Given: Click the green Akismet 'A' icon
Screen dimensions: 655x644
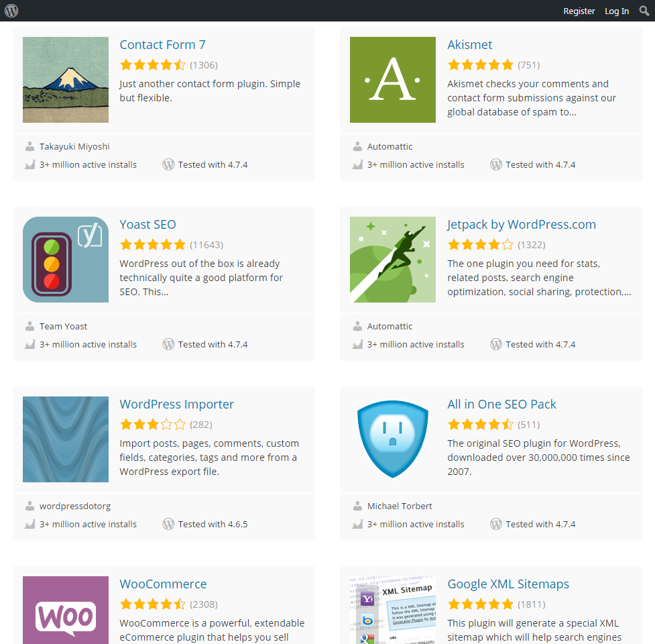Looking at the screenshot, I should click(393, 80).
